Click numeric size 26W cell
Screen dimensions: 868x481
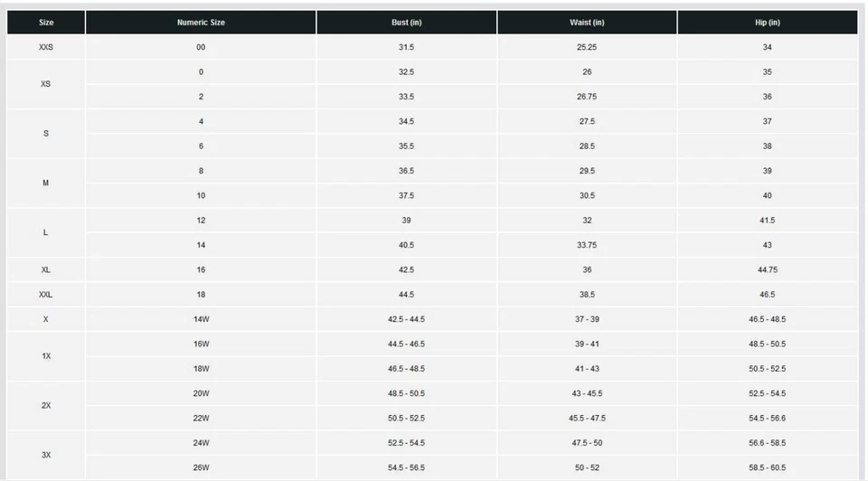click(201, 467)
